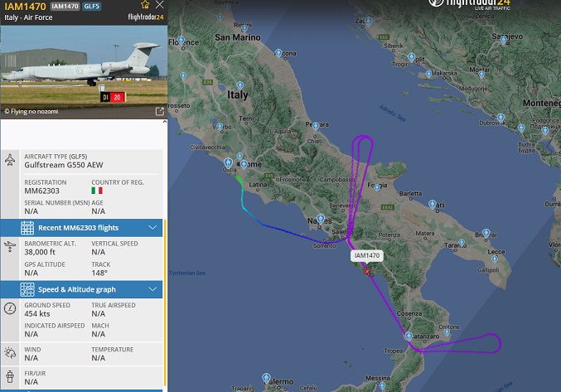
Task: Click the airport pin at Florence
Action: tap(181, 40)
